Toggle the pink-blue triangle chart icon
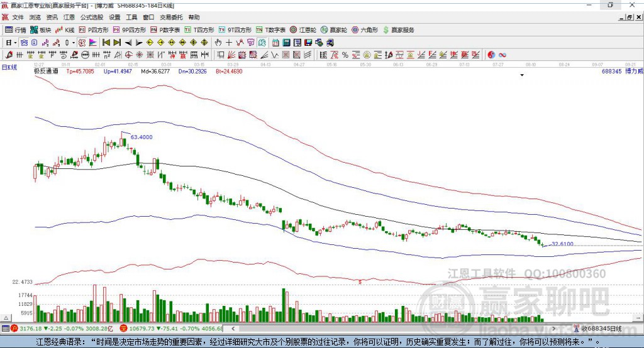The height and width of the screenshot is (348, 644). 93,43
